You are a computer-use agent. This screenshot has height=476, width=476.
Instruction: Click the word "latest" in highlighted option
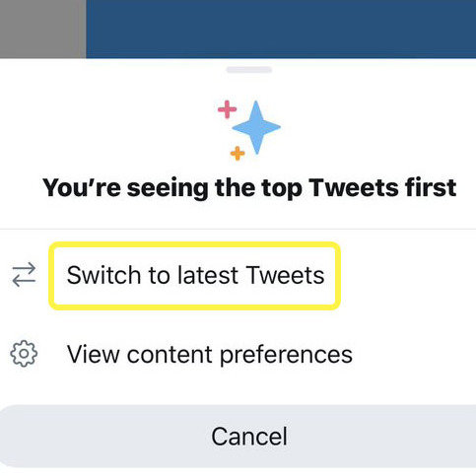(x=208, y=275)
